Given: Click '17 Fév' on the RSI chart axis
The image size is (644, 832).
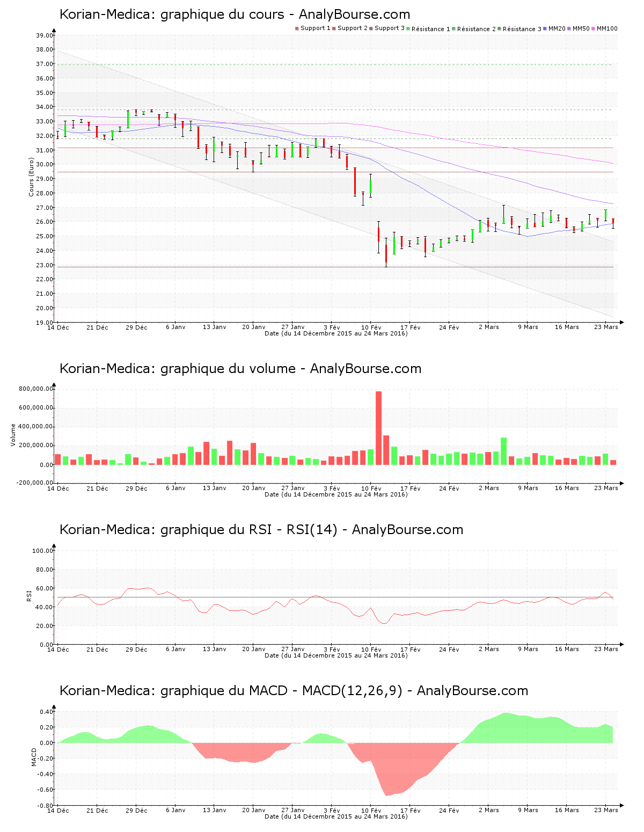Looking at the screenshot, I should [x=410, y=649].
